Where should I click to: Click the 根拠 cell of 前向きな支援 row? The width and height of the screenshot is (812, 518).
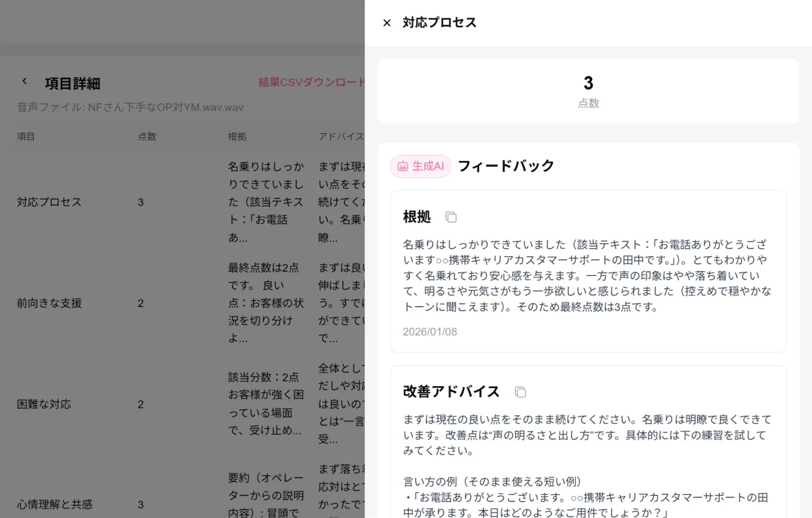266,303
